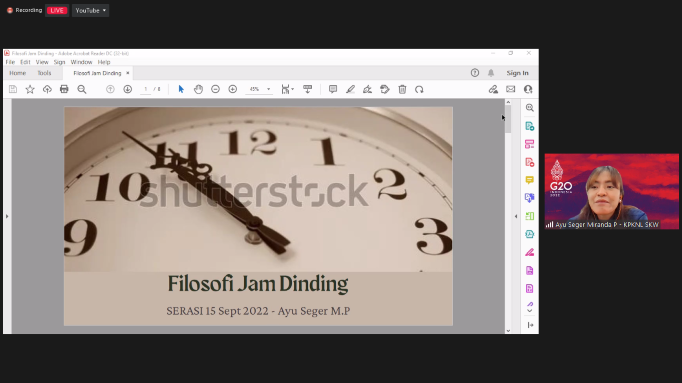Image resolution: width=682 pixels, height=383 pixels.
Task: Open the search tool in the right pane
Action: (x=529, y=108)
